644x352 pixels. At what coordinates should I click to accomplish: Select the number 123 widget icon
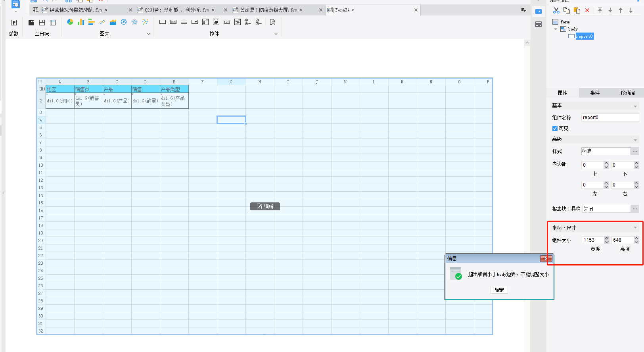pyautogui.click(x=227, y=22)
